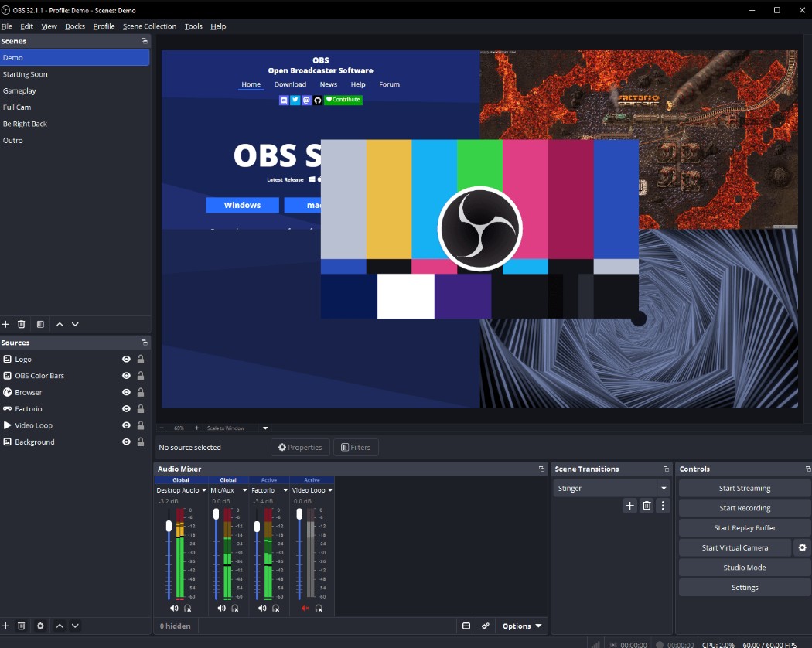Hide the Factorio source
Screen dimensions: 812x648
pyautogui.click(x=126, y=409)
